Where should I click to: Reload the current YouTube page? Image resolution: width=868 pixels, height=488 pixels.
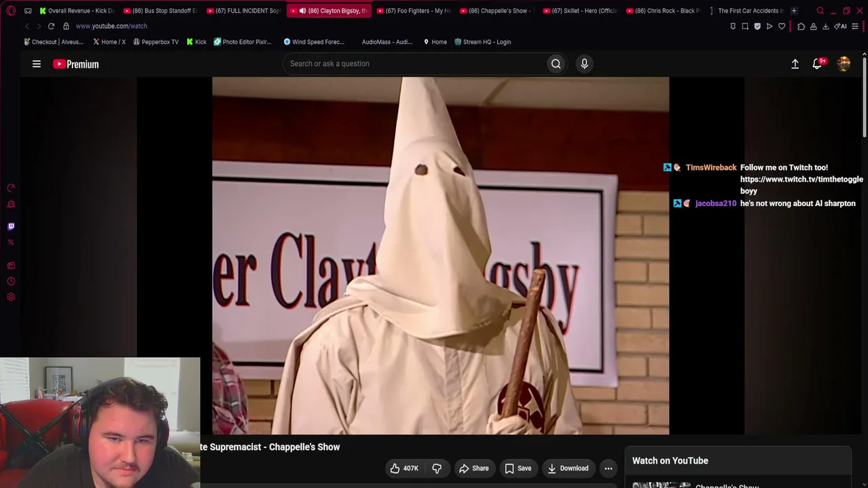[x=51, y=26]
